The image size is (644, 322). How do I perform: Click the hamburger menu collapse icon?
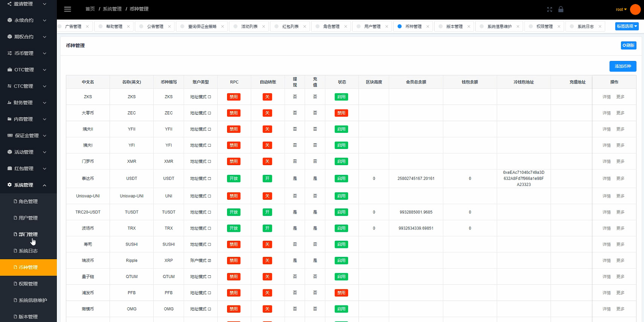click(67, 9)
